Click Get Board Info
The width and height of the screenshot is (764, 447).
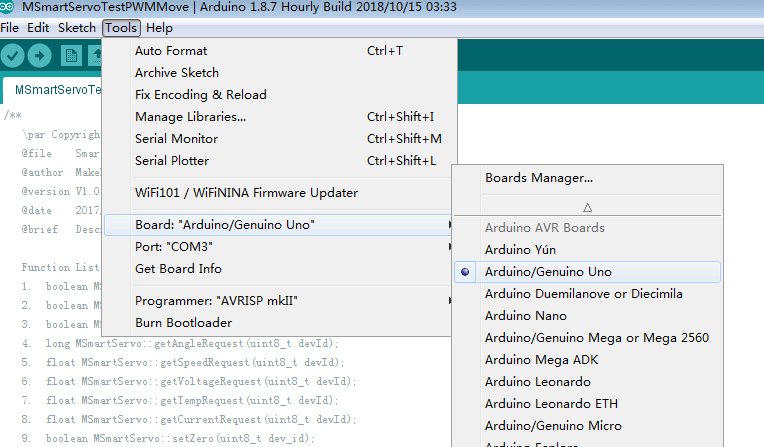tap(278, 269)
